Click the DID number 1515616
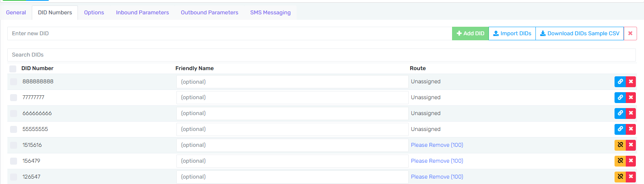The height and width of the screenshot is (184, 644). pyautogui.click(x=32, y=145)
